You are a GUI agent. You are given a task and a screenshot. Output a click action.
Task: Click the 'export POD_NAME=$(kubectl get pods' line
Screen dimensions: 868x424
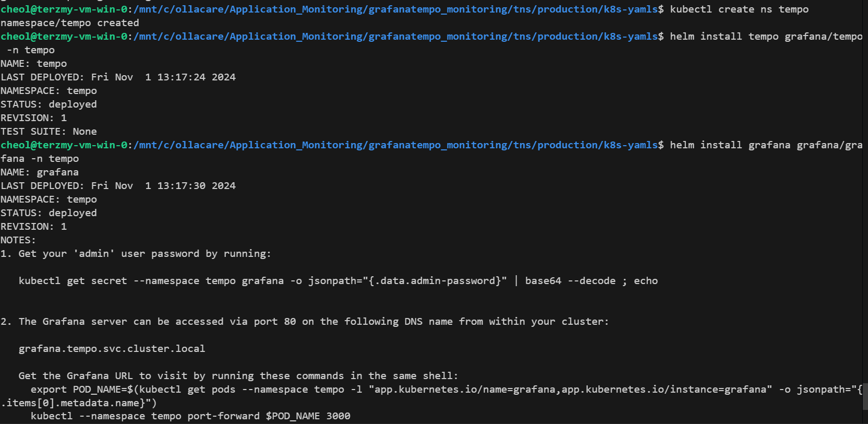click(x=447, y=390)
